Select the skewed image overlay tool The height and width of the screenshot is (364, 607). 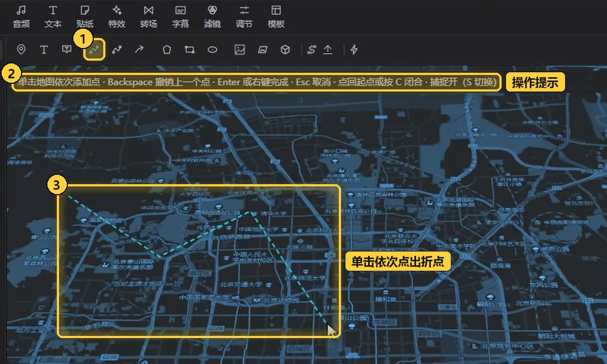click(263, 50)
